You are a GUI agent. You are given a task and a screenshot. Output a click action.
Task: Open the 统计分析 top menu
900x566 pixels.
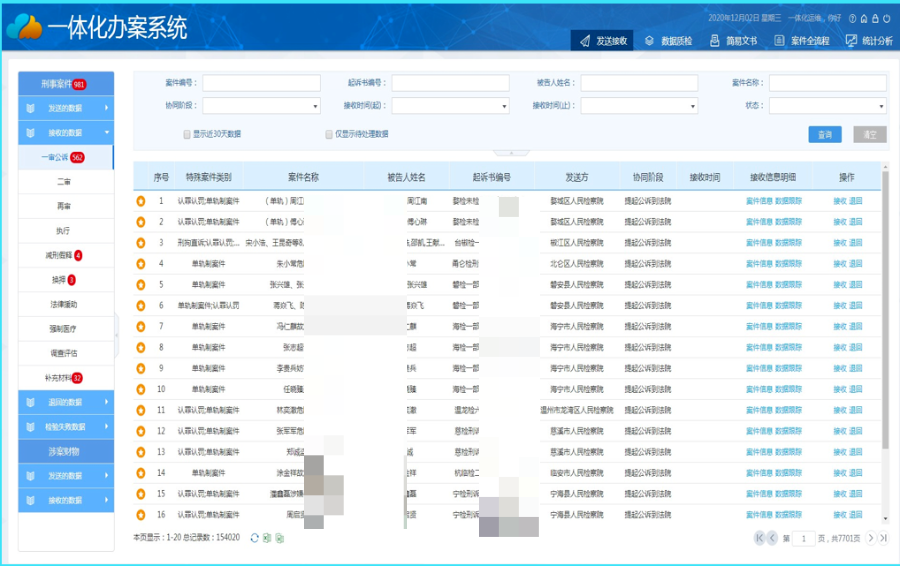869,41
